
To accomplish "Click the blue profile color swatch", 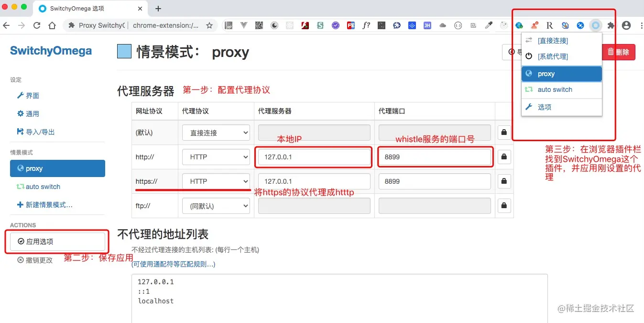I will pyautogui.click(x=124, y=51).
